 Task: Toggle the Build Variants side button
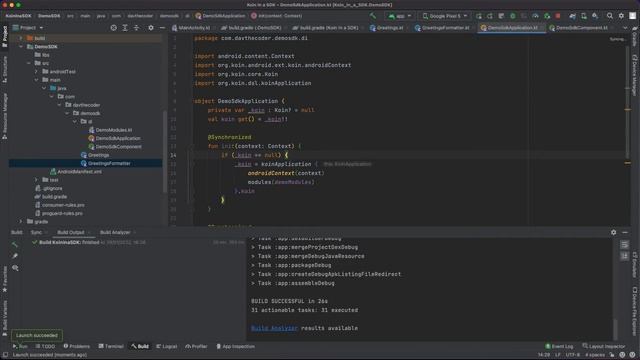pos(4,318)
